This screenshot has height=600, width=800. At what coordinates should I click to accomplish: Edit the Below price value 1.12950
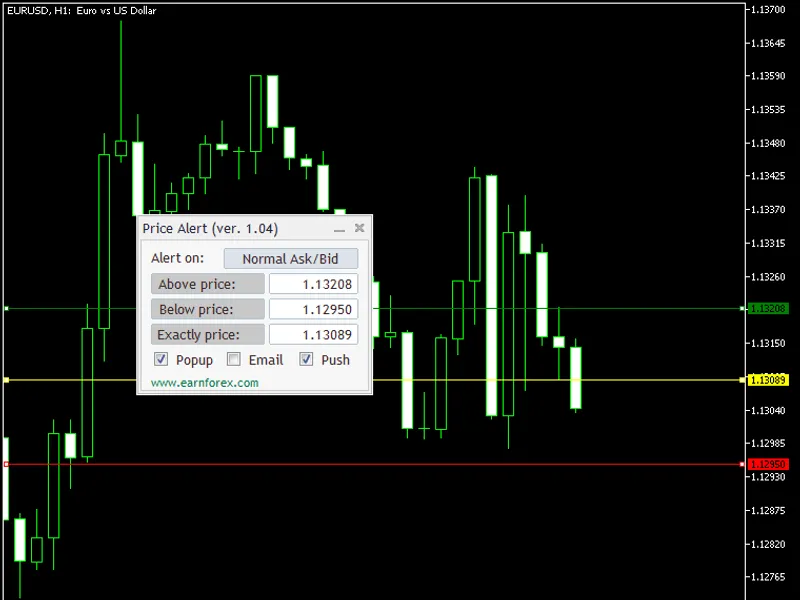[x=314, y=309]
